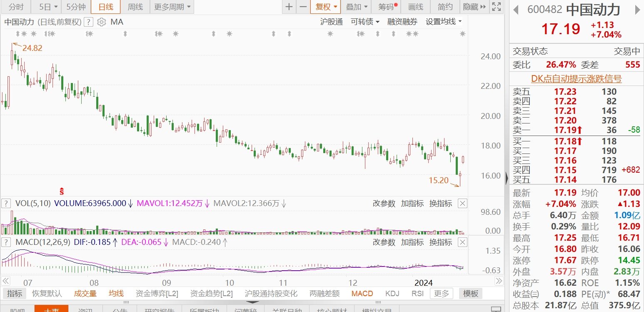
Task: Click 恢复默认 restore defaults
Action: coord(47,294)
